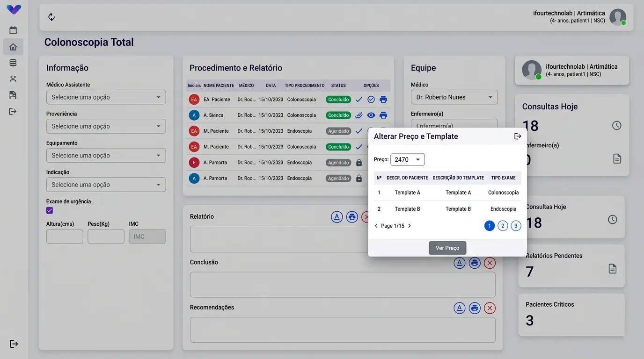Click the lock icon on A. Pamorta row
Viewport: 644px width, 359px height.
359,163
